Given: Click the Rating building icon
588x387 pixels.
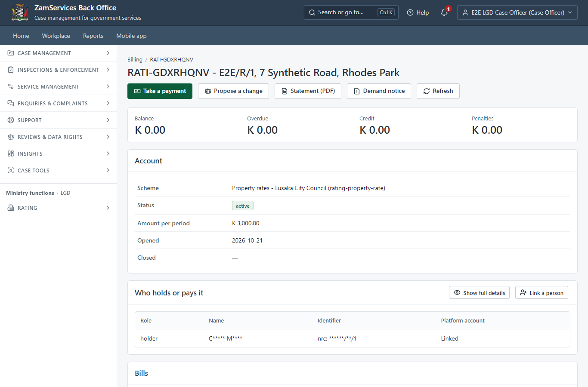Looking at the screenshot, I should coord(11,208).
